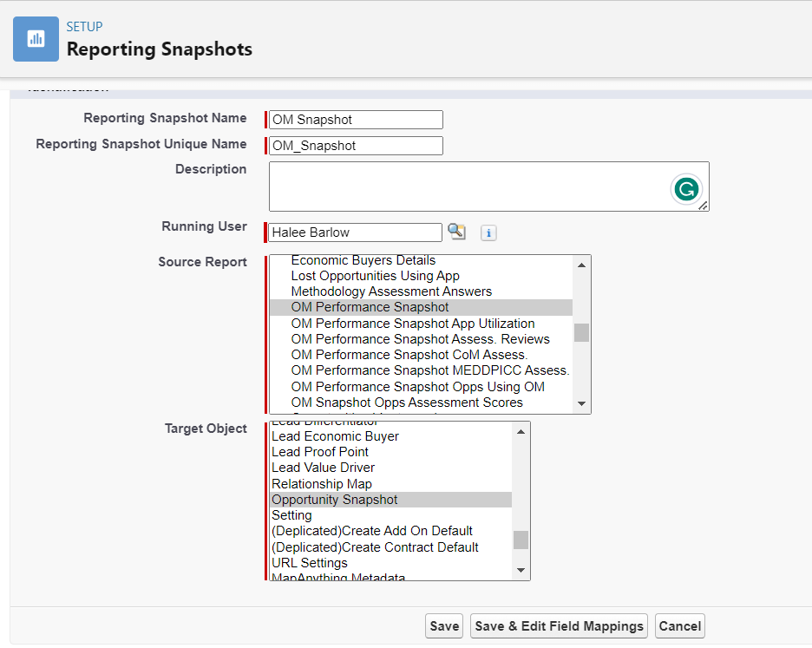The height and width of the screenshot is (648, 812).
Task: Open the Running User lookup magnifier
Action: (x=456, y=232)
